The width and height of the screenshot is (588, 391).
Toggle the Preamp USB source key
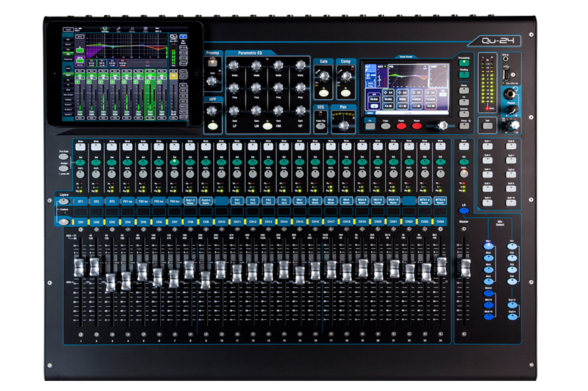pyautogui.click(x=213, y=63)
